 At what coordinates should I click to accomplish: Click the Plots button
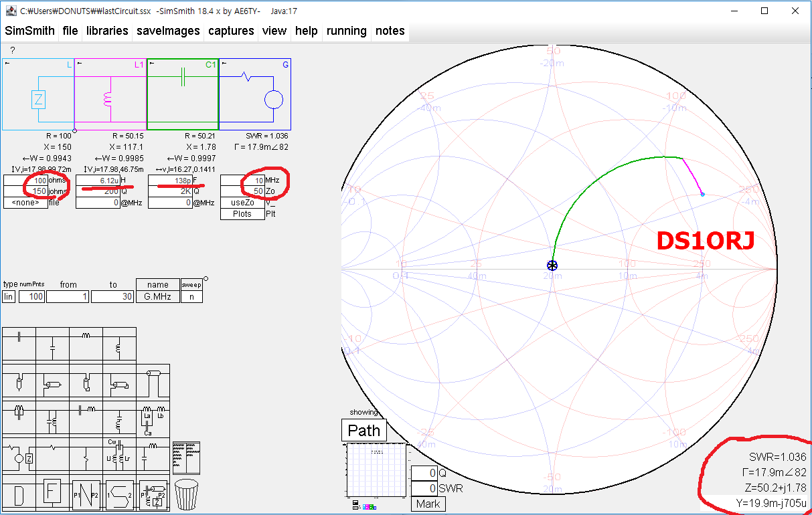[242, 214]
